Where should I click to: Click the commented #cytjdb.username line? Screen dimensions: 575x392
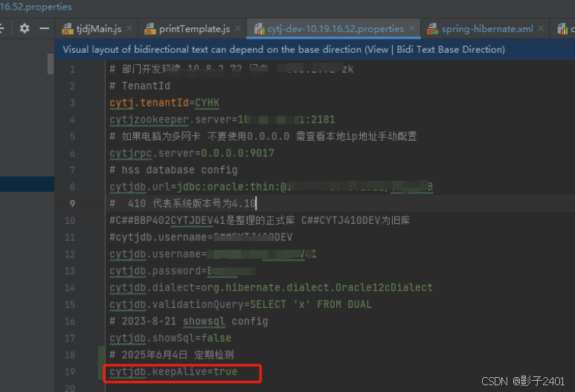coord(201,237)
